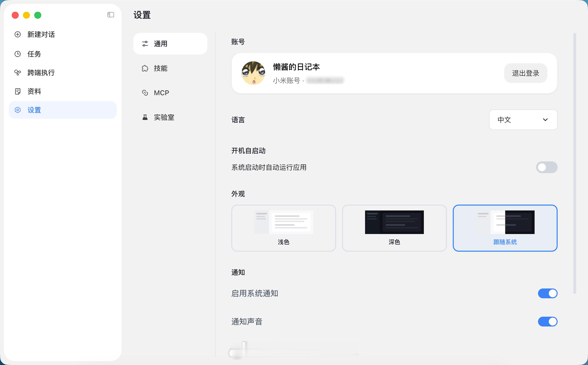This screenshot has width=588, height=365.
Task: Open the 通用 settings tab
Action: click(x=170, y=44)
